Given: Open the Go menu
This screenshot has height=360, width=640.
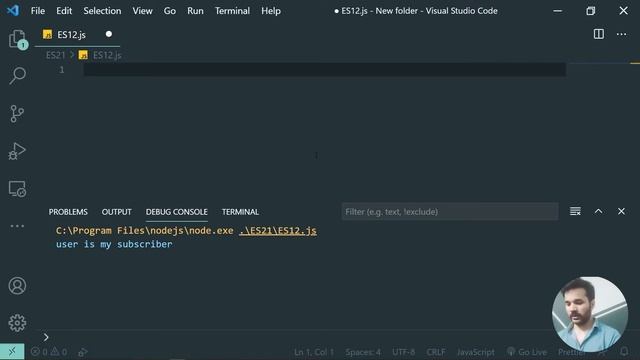Looking at the screenshot, I should click(169, 11).
